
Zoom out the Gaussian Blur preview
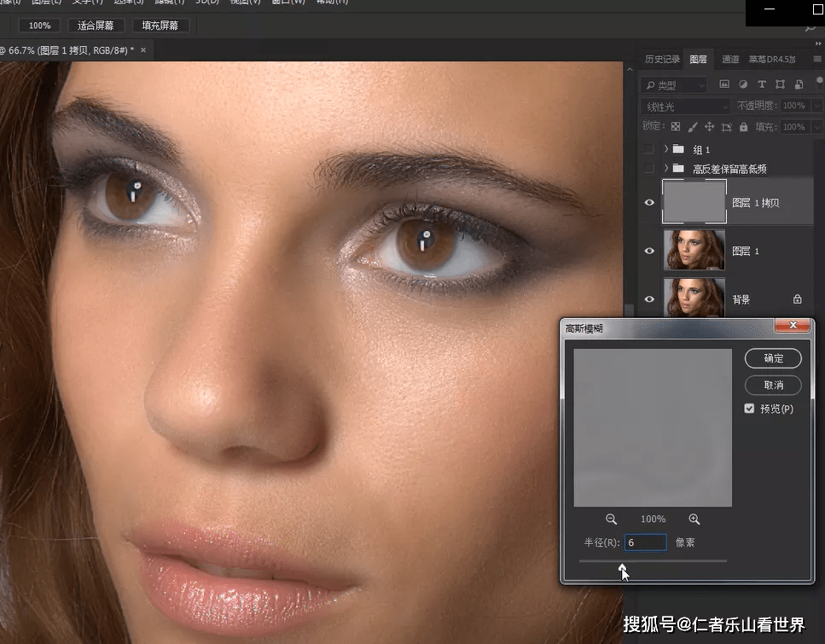click(x=611, y=519)
